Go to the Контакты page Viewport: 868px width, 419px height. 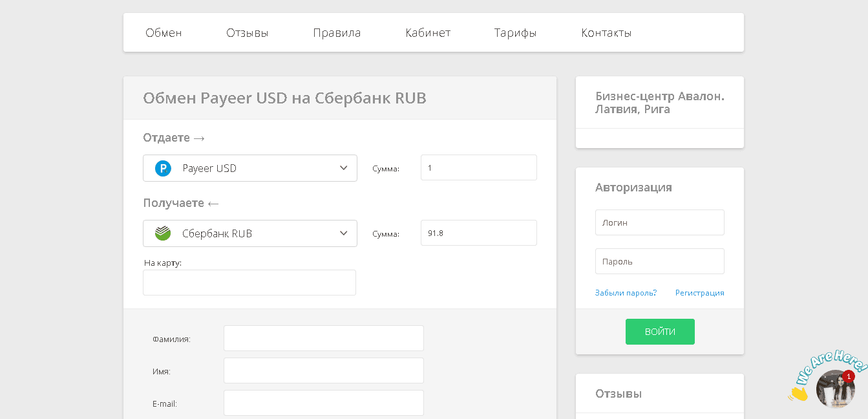click(606, 32)
